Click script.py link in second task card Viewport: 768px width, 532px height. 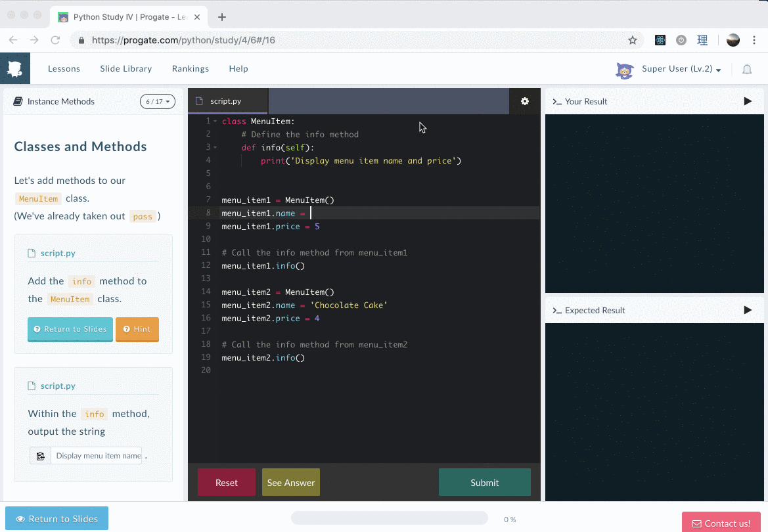tap(58, 386)
